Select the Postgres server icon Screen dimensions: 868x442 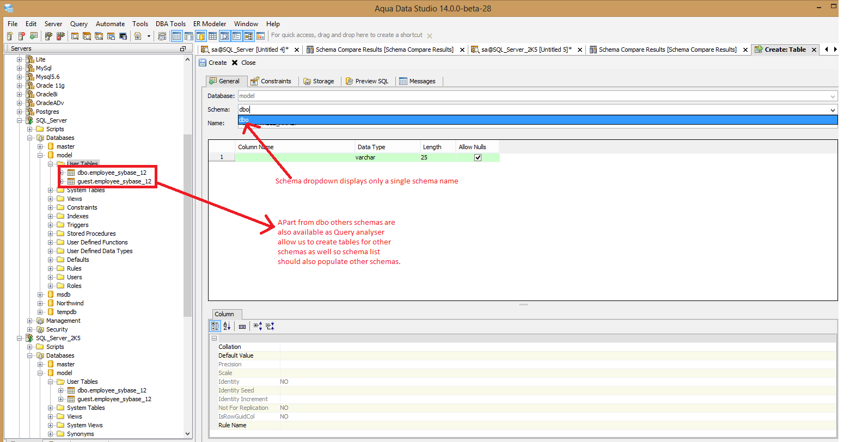coord(30,112)
